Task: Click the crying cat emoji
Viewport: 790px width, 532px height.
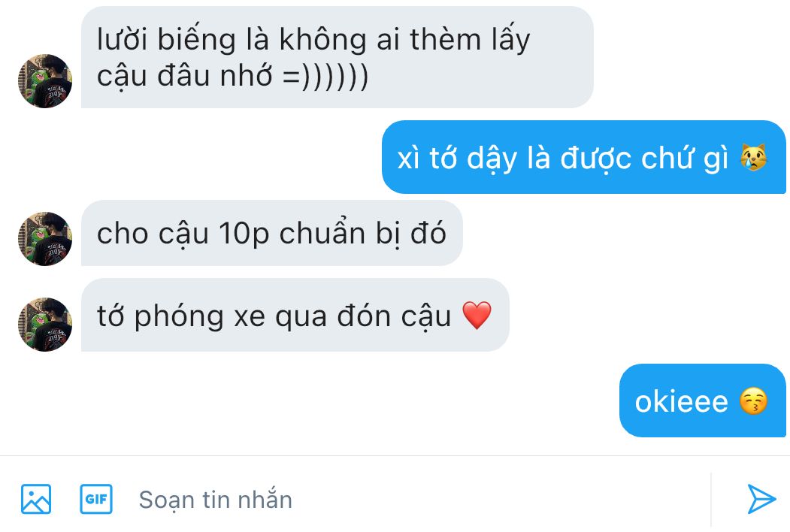Action: tap(754, 157)
